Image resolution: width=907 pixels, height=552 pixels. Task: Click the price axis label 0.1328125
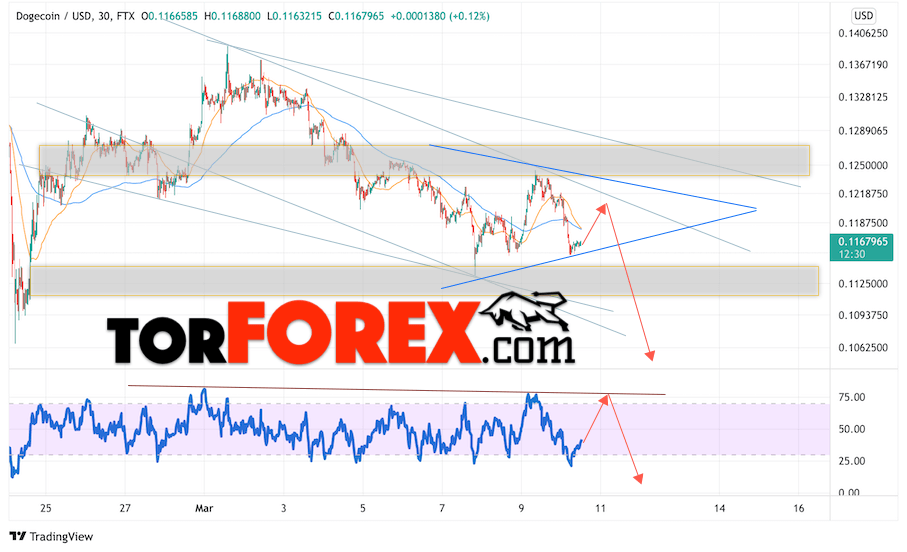[863, 97]
